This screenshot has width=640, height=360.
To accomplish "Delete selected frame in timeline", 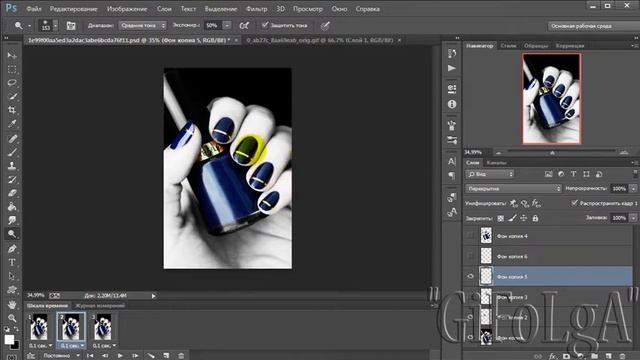I will coord(181,356).
